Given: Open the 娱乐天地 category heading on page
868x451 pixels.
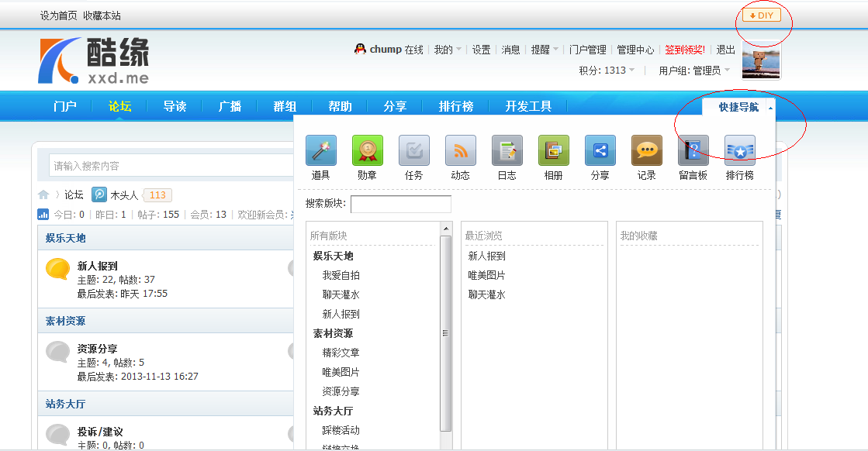Looking at the screenshot, I should 65,238.
